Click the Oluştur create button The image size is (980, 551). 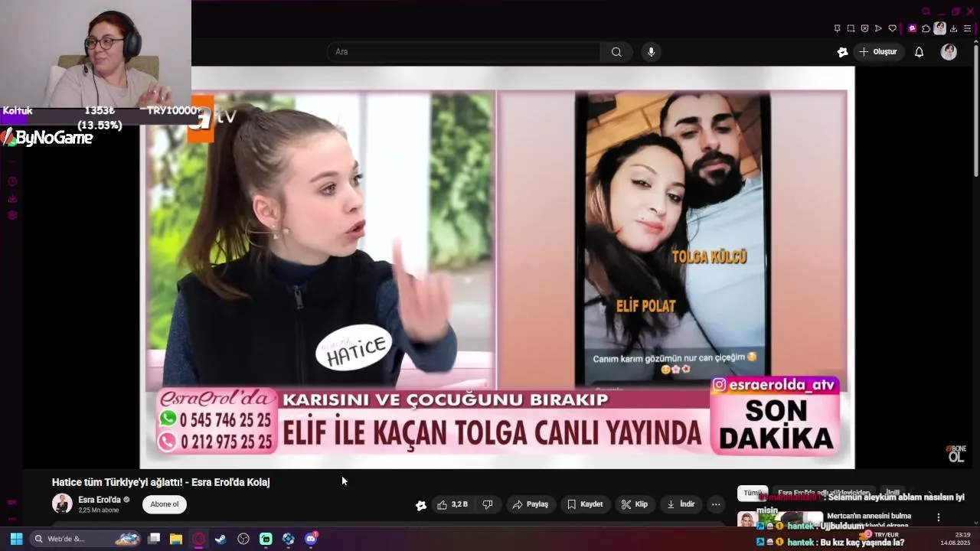tap(878, 52)
